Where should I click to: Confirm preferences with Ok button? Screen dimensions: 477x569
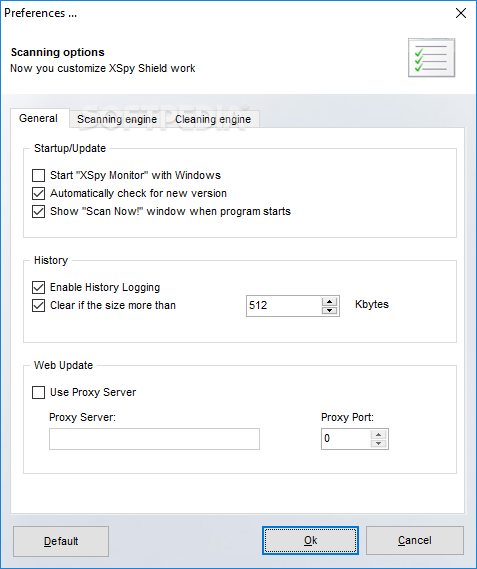[x=310, y=540]
